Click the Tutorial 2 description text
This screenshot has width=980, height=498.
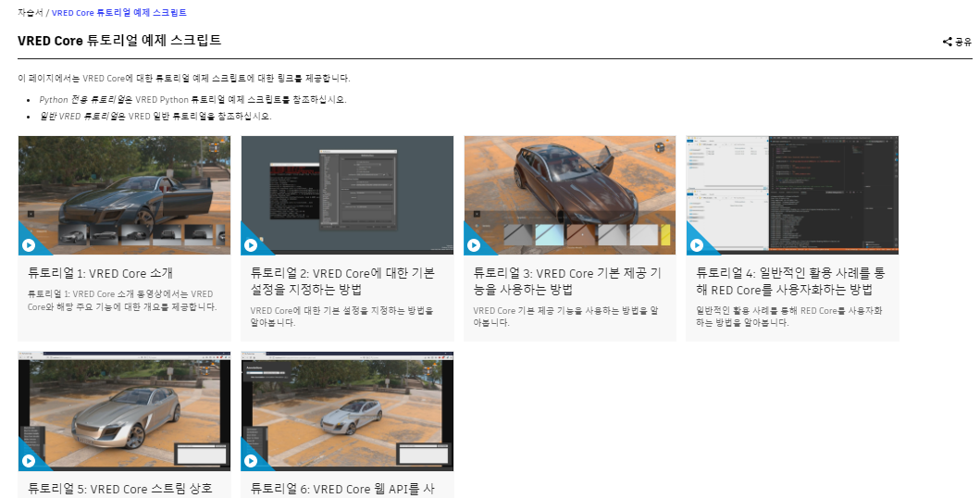click(341, 317)
